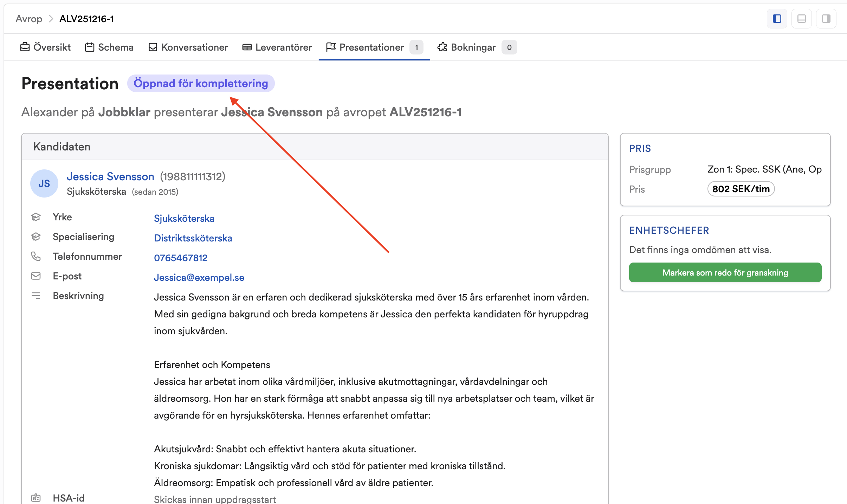The height and width of the screenshot is (504, 847).
Task: Click the Presentationer count badge 1
Action: point(416,47)
